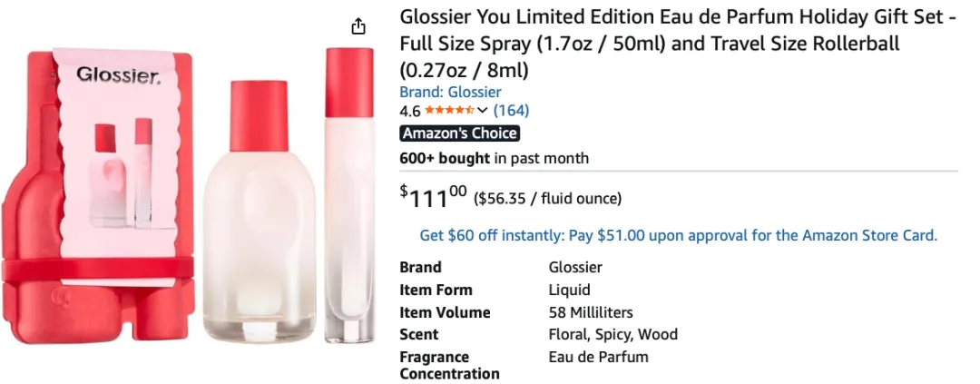Click the share icon above the product image
Viewport: 980px width, 384px height.
pyautogui.click(x=359, y=26)
